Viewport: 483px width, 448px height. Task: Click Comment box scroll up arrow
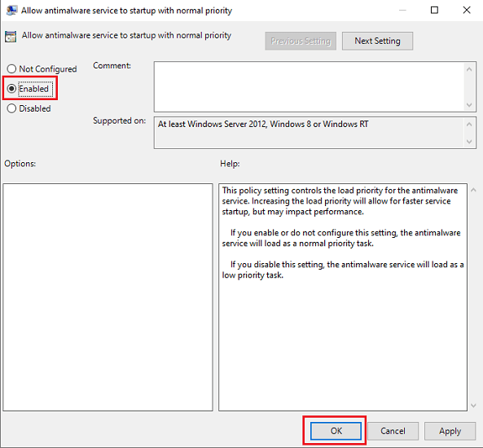coord(469,69)
